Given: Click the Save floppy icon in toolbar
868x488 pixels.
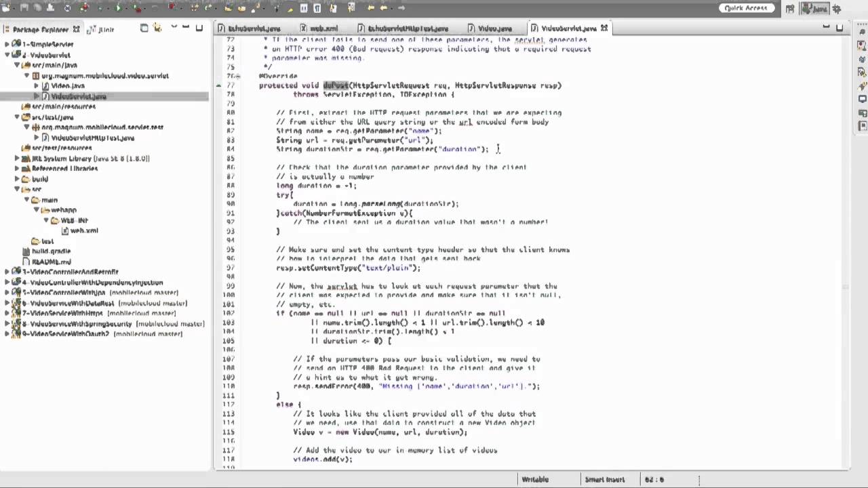Looking at the screenshot, I should coord(24,7).
